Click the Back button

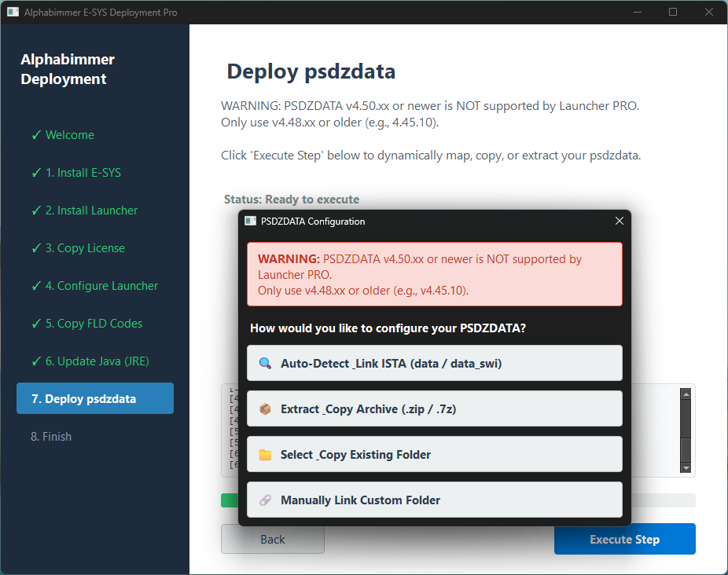tap(273, 539)
